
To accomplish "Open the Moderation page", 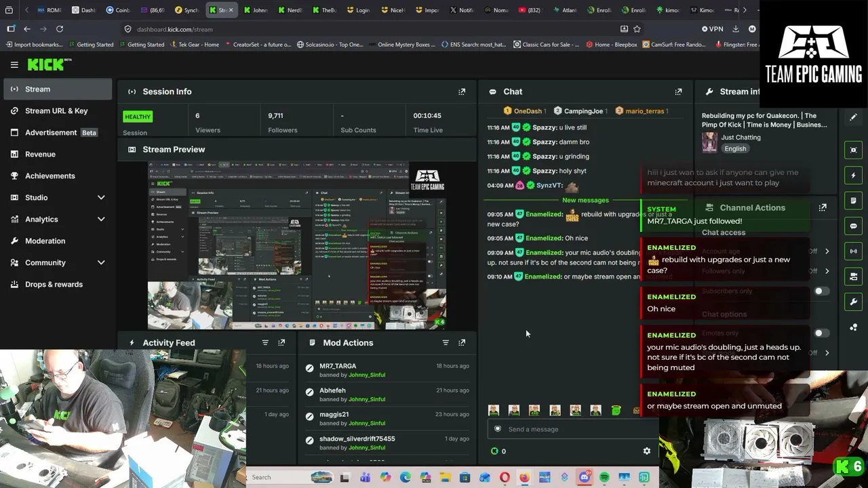I will click(x=58, y=241).
